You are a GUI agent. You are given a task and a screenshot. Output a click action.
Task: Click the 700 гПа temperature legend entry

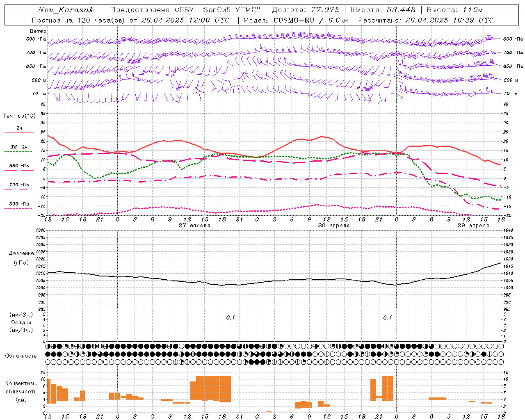click(19, 185)
